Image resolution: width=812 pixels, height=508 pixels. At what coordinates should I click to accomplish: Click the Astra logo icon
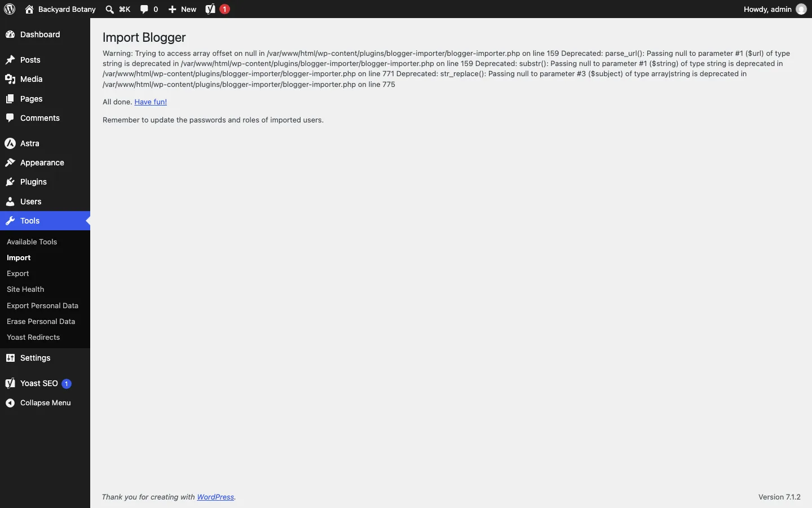[x=10, y=144]
